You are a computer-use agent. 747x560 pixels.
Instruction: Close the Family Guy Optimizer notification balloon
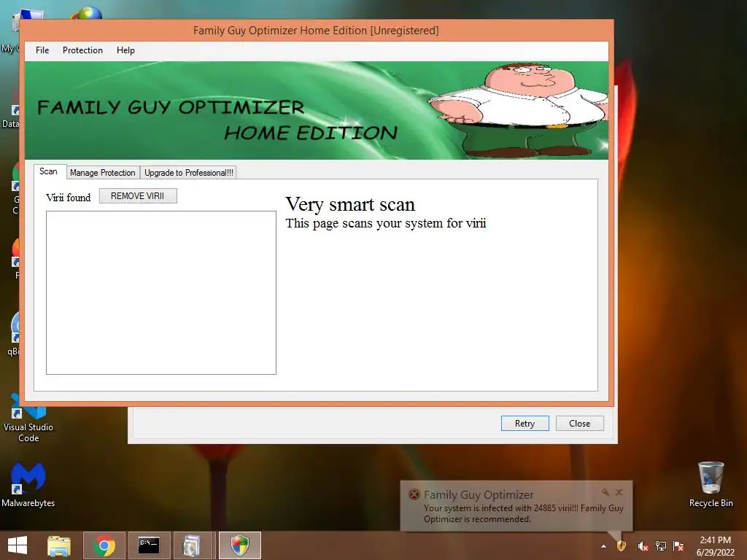(x=619, y=492)
